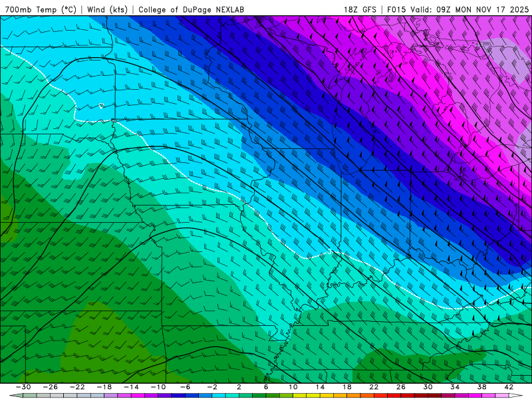Screen dimensions: 532x399
Task: Click the 42 label on the color scale
Action: click(x=509, y=387)
